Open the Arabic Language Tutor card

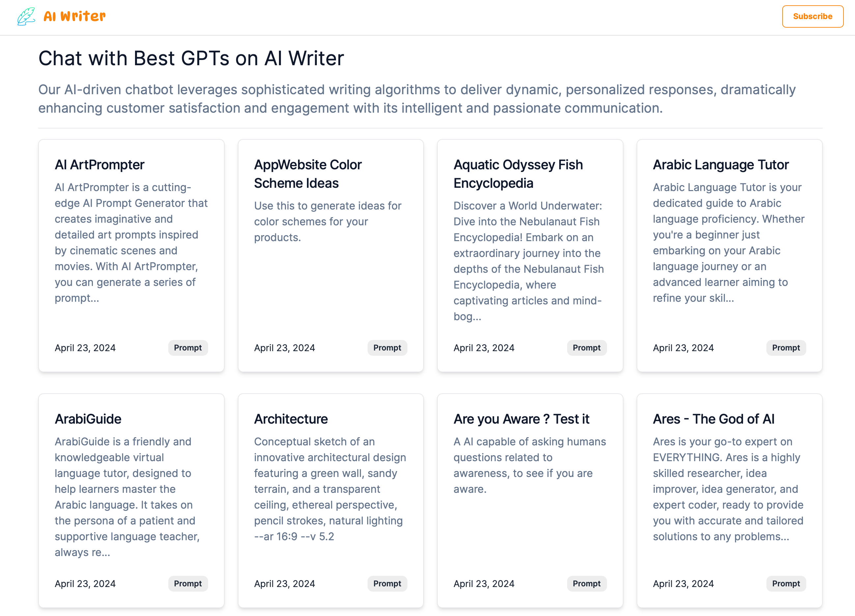pyautogui.click(x=720, y=165)
